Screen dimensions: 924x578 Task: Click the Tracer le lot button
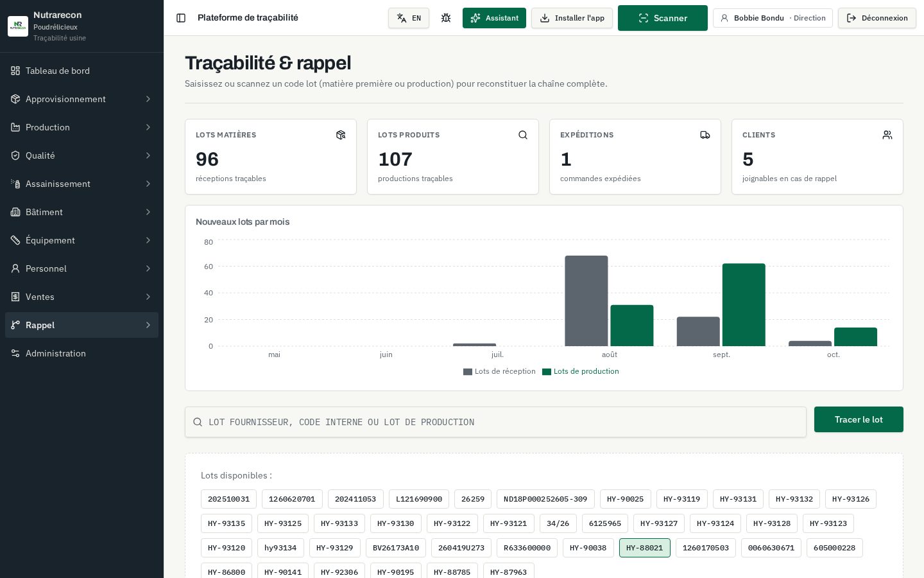point(859,419)
